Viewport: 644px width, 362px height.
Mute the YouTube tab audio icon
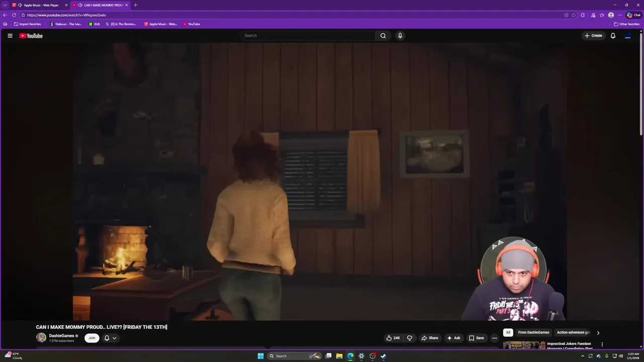coord(80,5)
